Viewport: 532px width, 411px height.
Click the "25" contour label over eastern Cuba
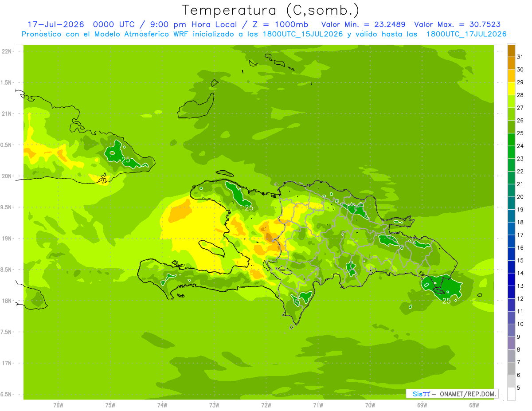(126, 160)
